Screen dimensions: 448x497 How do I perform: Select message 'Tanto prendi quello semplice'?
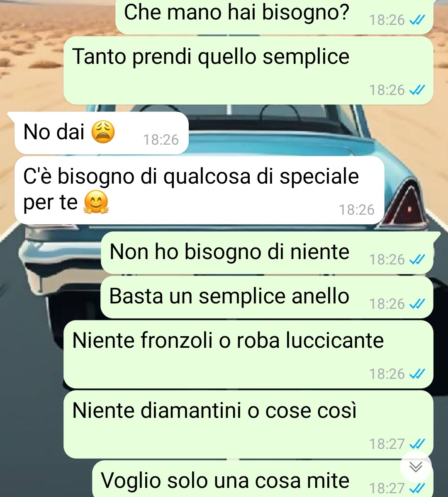pyautogui.click(x=248, y=70)
